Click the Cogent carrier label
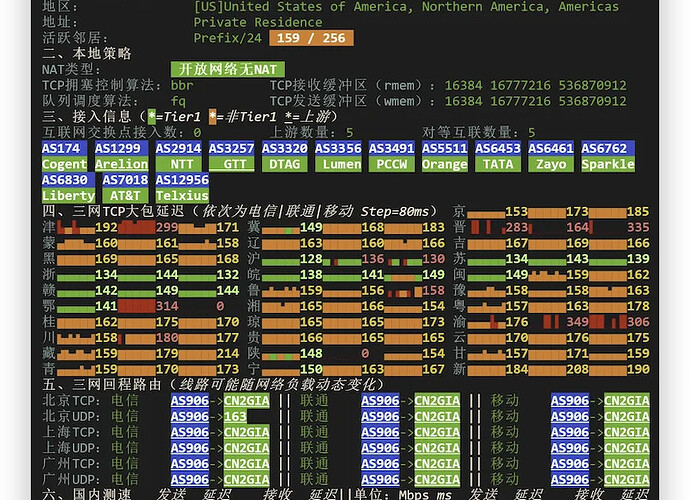The width and height of the screenshot is (690, 500). pyautogui.click(x=64, y=164)
